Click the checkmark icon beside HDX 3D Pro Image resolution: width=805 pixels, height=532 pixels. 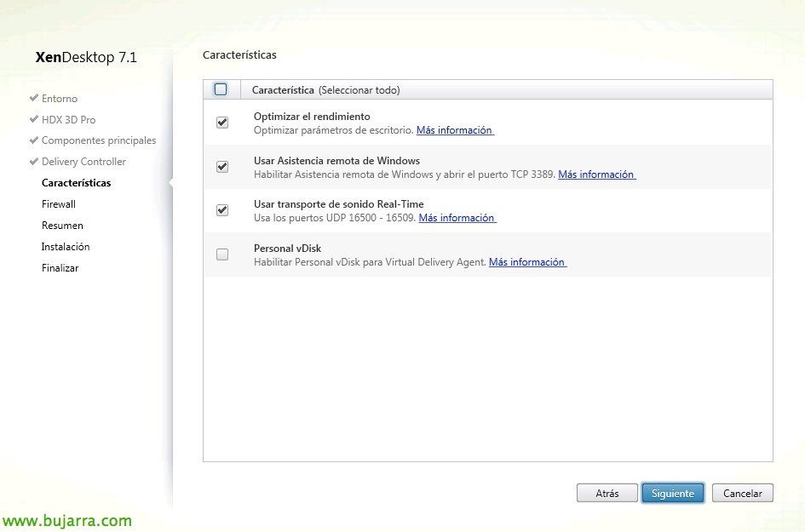[34, 119]
